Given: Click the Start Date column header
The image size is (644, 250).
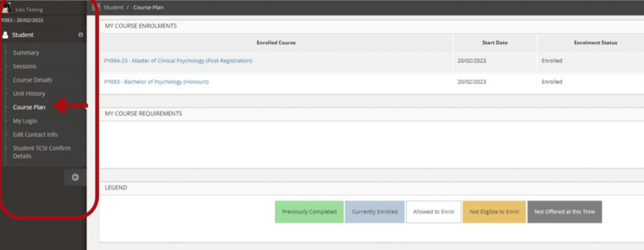Looking at the screenshot, I should (x=494, y=43).
